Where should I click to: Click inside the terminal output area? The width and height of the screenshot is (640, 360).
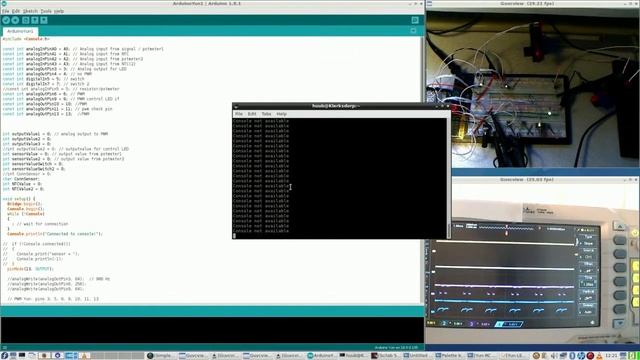(340, 178)
